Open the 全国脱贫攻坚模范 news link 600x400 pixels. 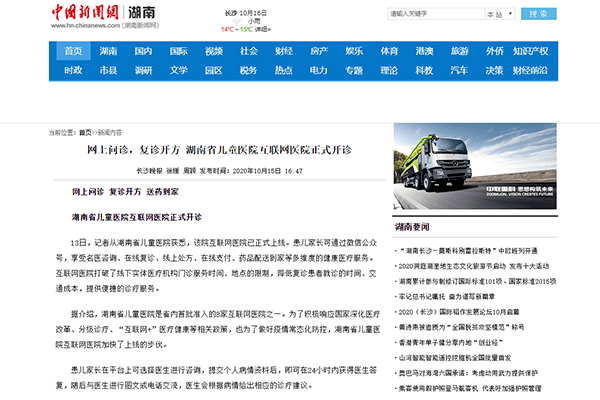pyautogui.click(x=461, y=327)
